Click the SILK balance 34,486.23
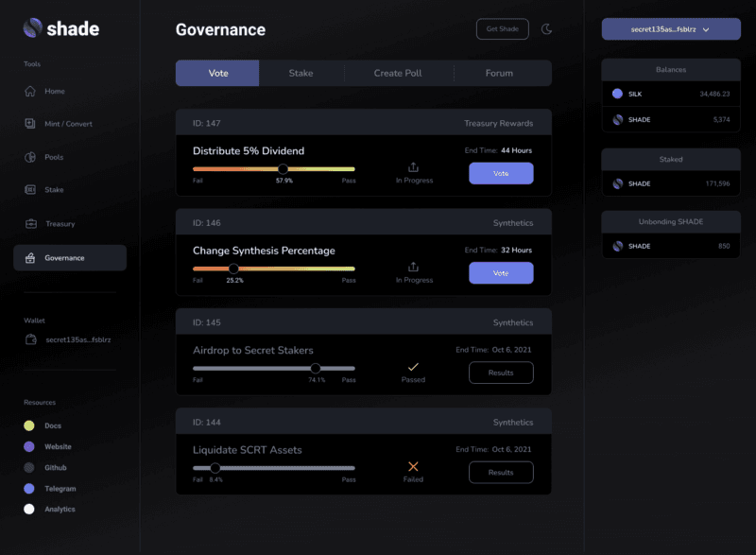Viewport: 756px width, 555px height. (x=714, y=94)
